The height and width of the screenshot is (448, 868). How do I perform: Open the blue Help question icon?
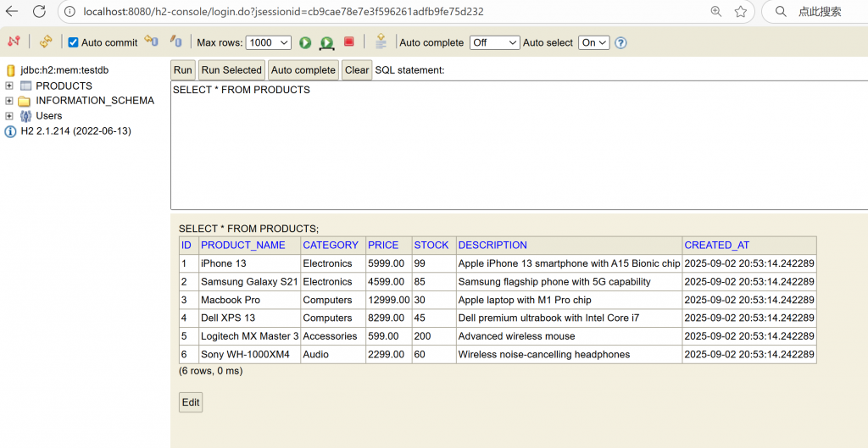click(620, 42)
